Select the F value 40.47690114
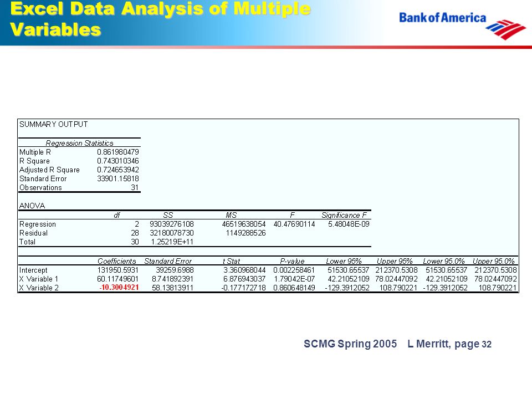This screenshot has width=532, height=399. pyautogui.click(x=294, y=224)
